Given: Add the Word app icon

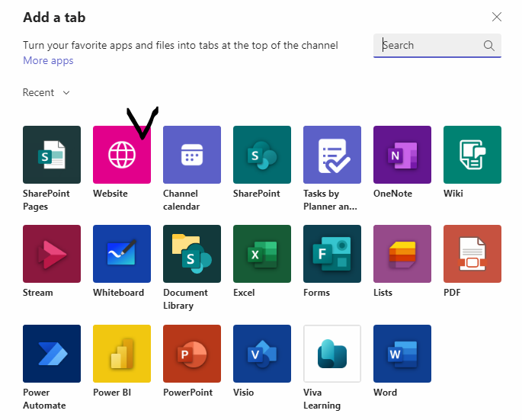Looking at the screenshot, I should (x=402, y=354).
